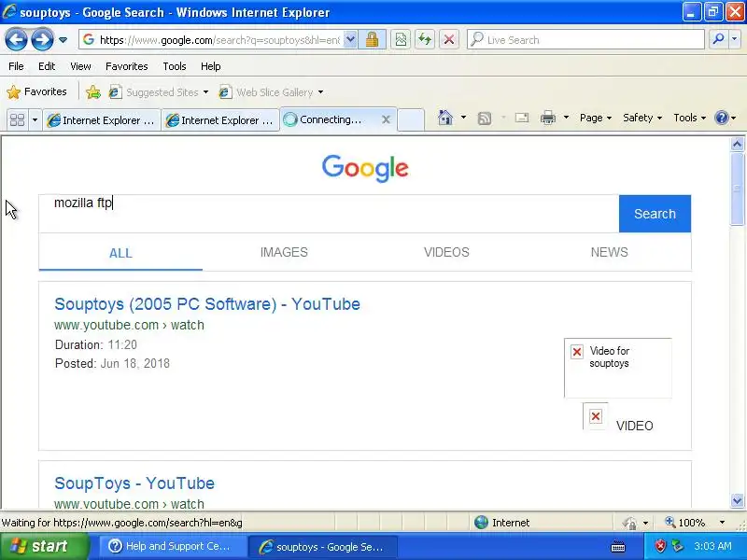Open the tab list dropdown arrow
This screenshot has height=560, width=747.
click(x=35, y=119)
